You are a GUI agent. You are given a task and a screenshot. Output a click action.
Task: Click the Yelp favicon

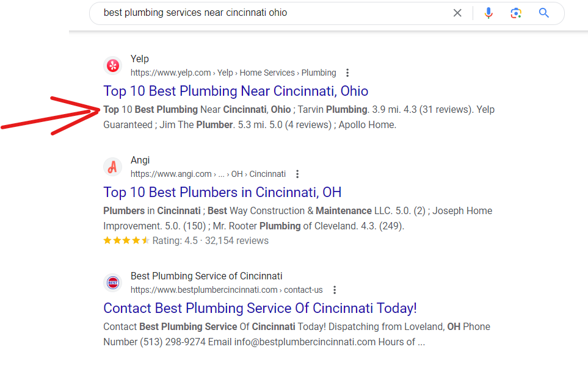112,65
